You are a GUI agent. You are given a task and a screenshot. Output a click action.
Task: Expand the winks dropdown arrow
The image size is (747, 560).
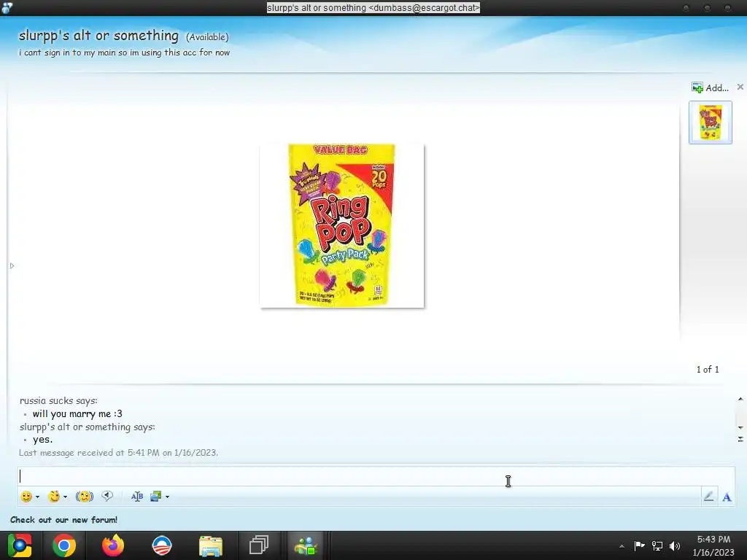click(65, 497)
